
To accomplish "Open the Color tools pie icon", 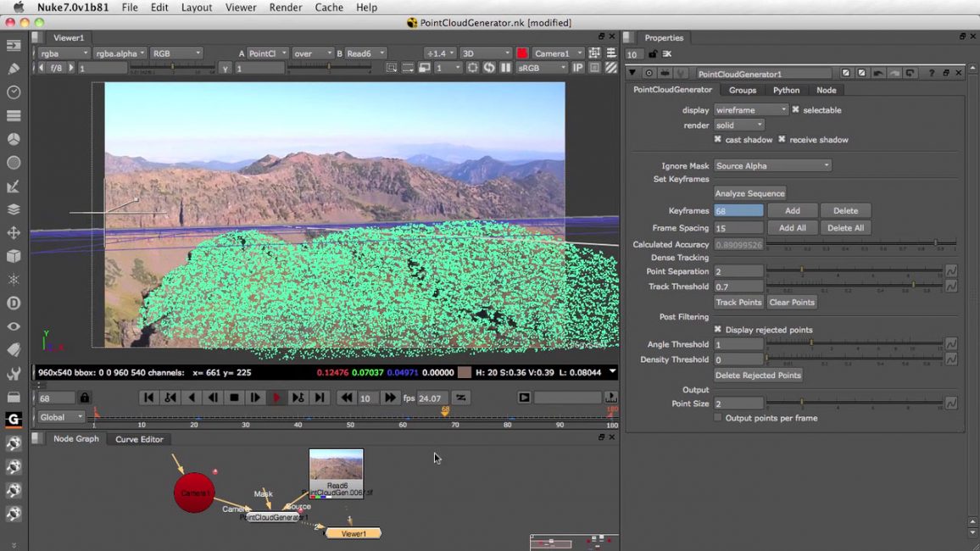I will pos(13,139).
